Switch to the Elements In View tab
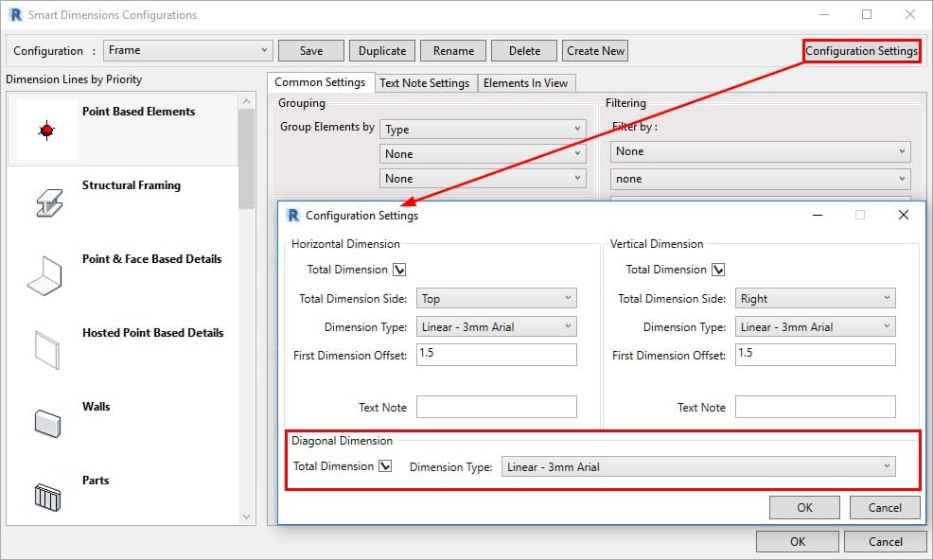Viewport: 933px width, 560px height. pos(525,83)
